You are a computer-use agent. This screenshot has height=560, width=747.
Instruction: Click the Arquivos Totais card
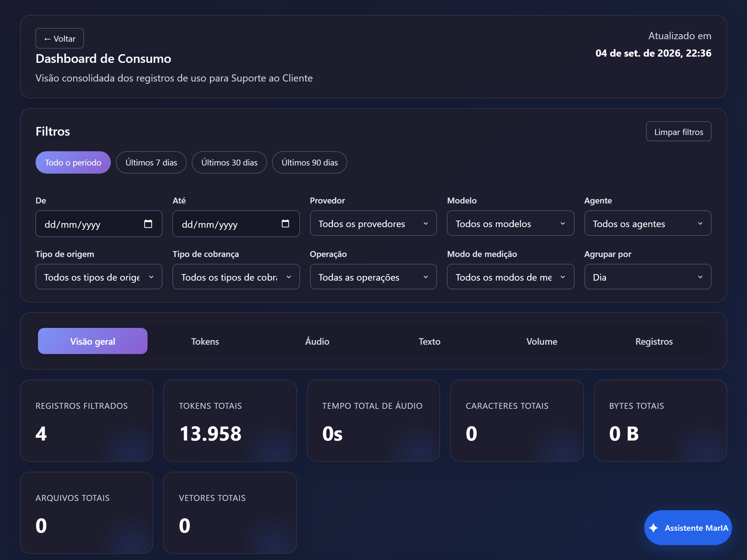87,512
